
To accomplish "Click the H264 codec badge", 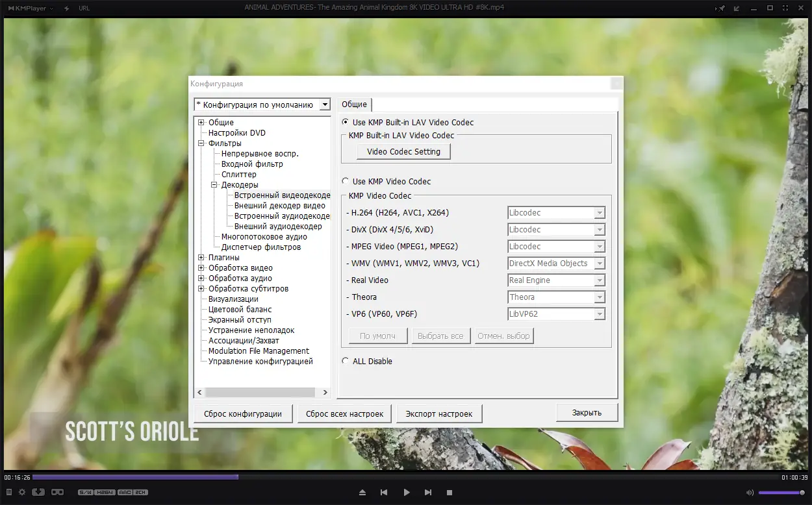I will [104, 493].
